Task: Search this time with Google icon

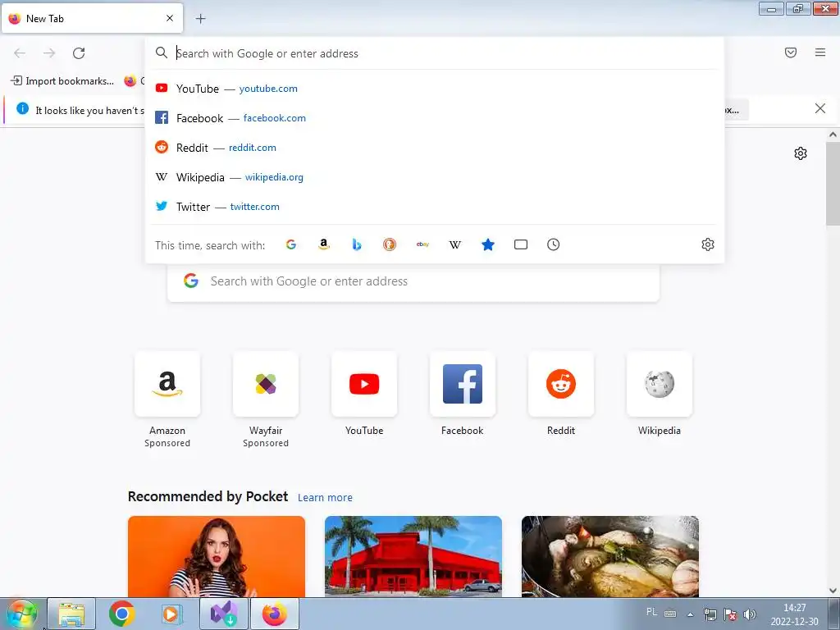Action: pos(291,244)
